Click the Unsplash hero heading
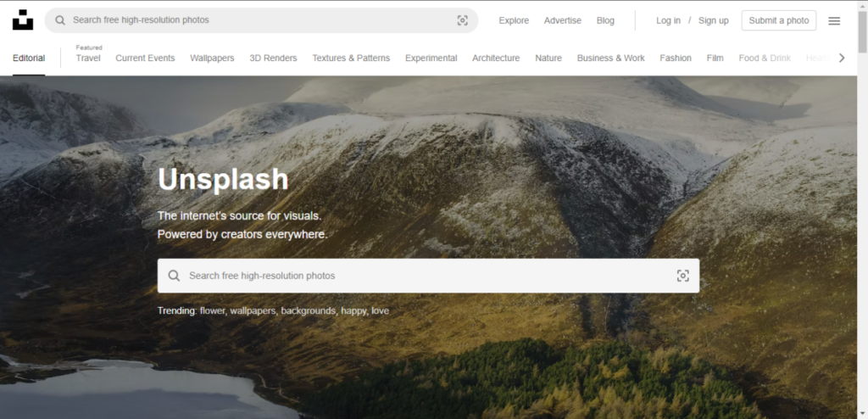 click(223, 180)
